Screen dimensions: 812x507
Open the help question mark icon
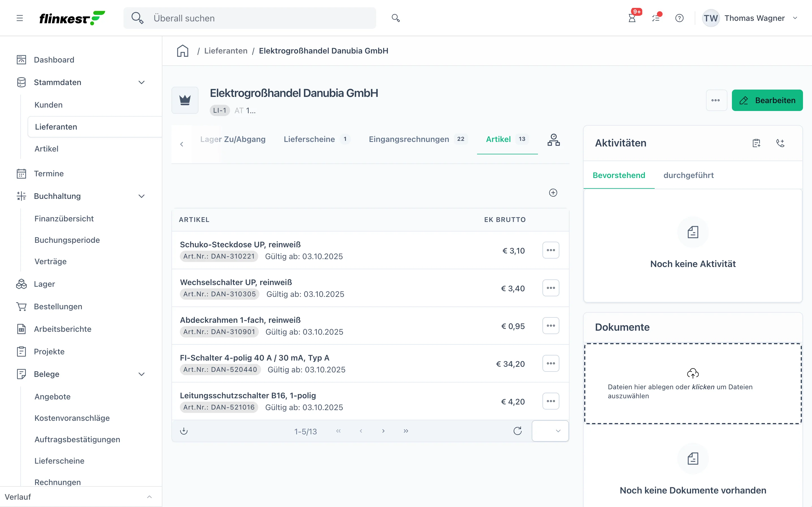click(679, 18)
